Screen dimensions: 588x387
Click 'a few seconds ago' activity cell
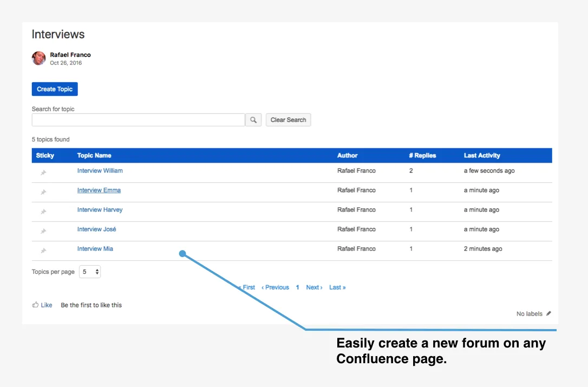489,170
